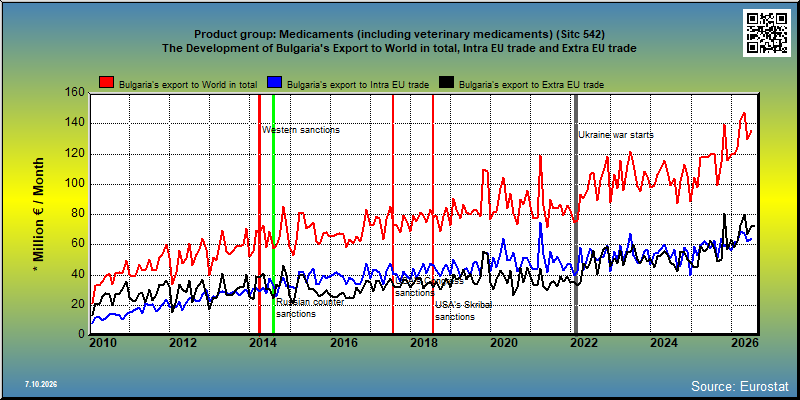
Task: Click the "Russian counter sanctions" annotation
Action: 310,308
